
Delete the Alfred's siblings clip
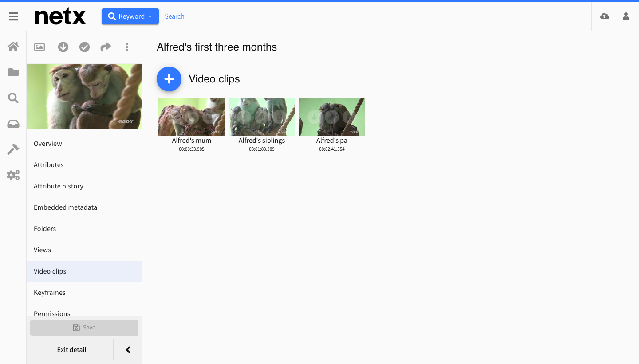click(x=279, y=117)
